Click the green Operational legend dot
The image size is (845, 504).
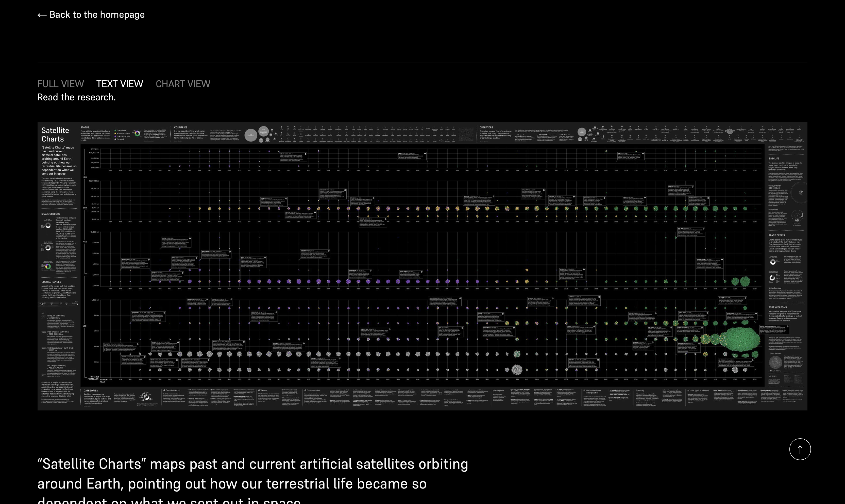coord(115,130)
